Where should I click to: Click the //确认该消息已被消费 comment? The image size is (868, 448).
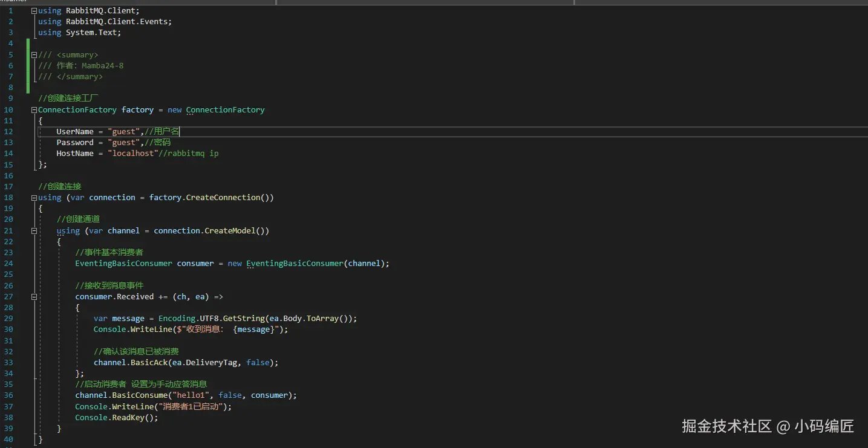click(136, 351)
